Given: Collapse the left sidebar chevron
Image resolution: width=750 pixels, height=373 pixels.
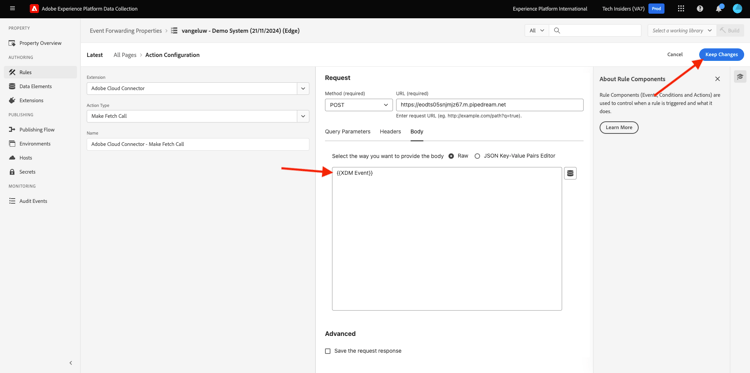Looking at the screenshot, I should pos(71,363).
